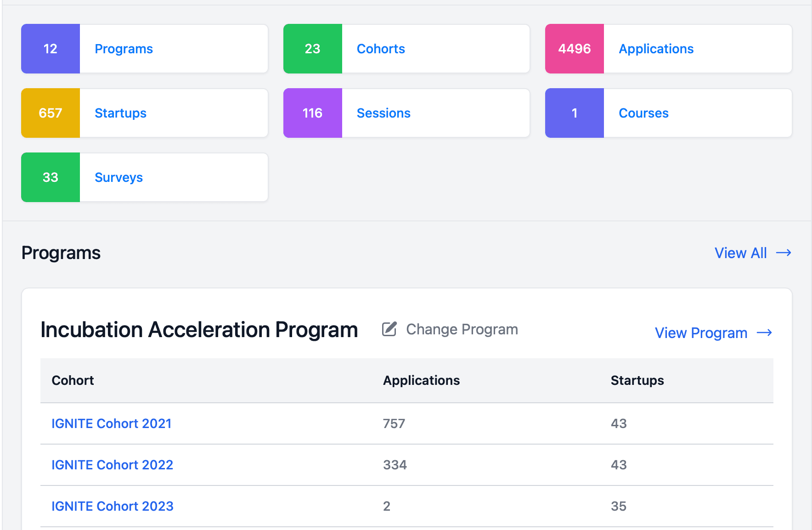Viewport: 812px width, 530px height.
Task: Click the arrow icon next to View All
Action: pos(783,253)
